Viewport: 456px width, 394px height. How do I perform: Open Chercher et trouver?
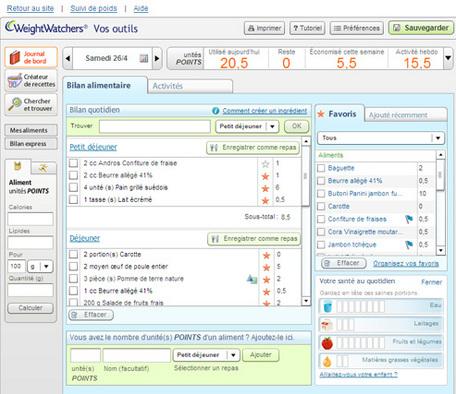point(31,105)
